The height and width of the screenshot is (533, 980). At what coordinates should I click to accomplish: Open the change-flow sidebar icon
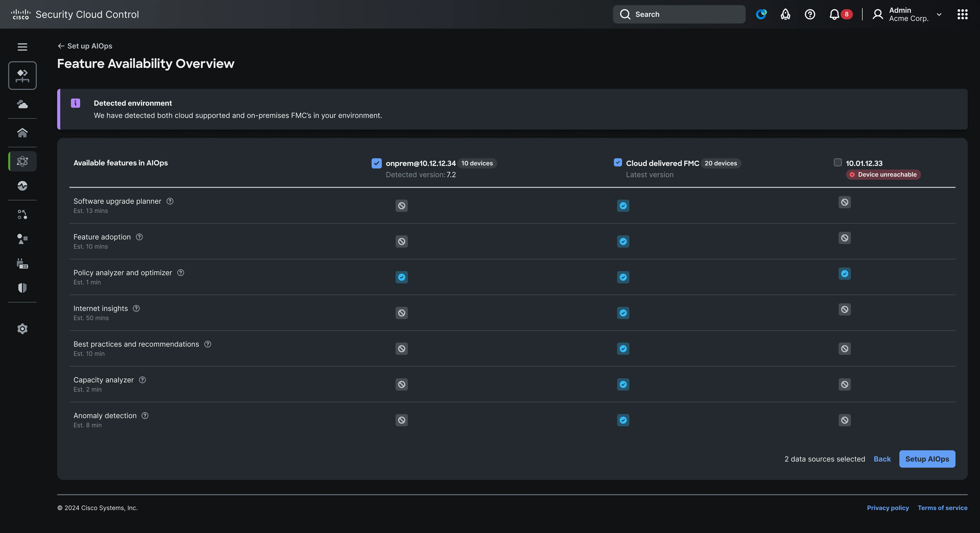click(x=22, y=215)
